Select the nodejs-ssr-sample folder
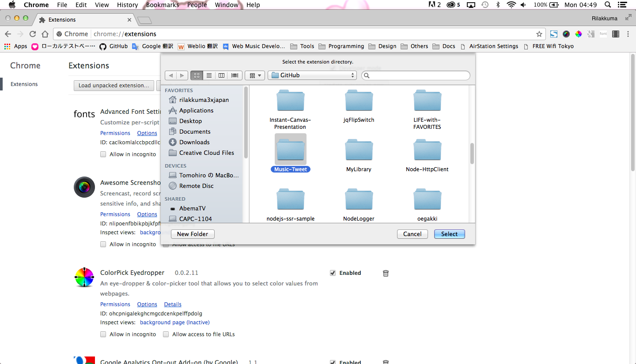The height and width of the screenshot is (364, 636). [291, 205]
